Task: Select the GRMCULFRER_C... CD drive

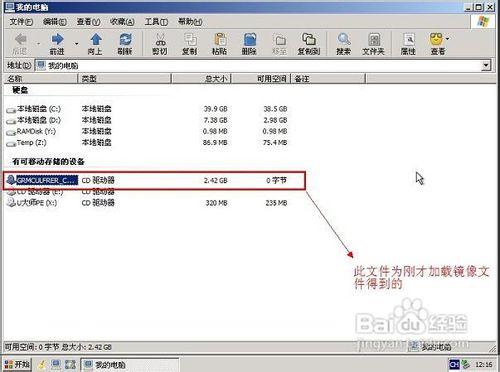Action: click(47, 180)
